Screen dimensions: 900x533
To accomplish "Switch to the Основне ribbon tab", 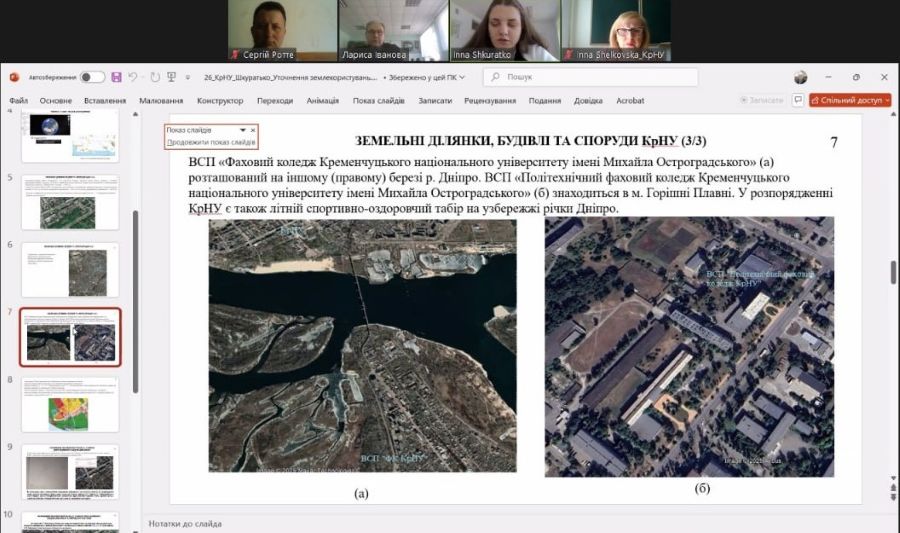I will pos(56,100).
